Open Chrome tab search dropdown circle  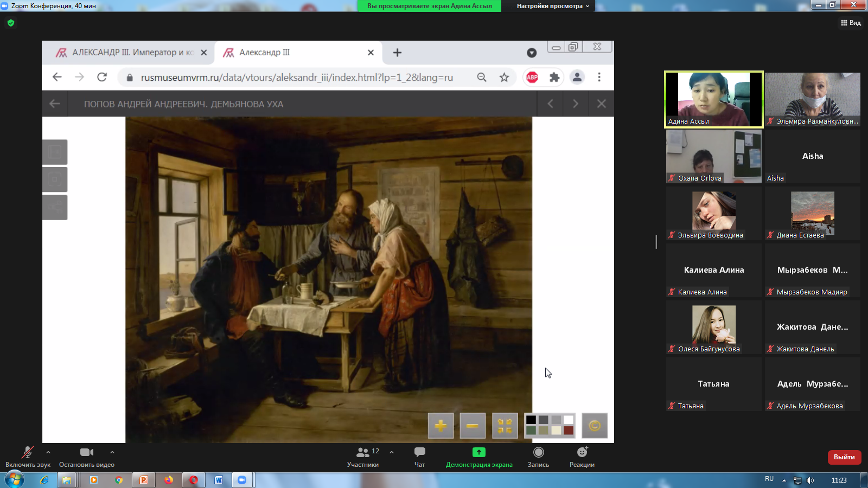532,53
